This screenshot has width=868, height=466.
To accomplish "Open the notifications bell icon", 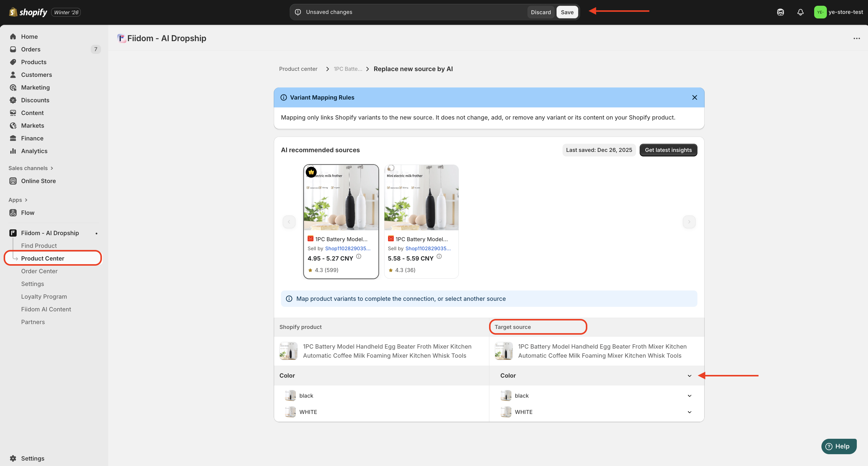I will coord(800,12).
